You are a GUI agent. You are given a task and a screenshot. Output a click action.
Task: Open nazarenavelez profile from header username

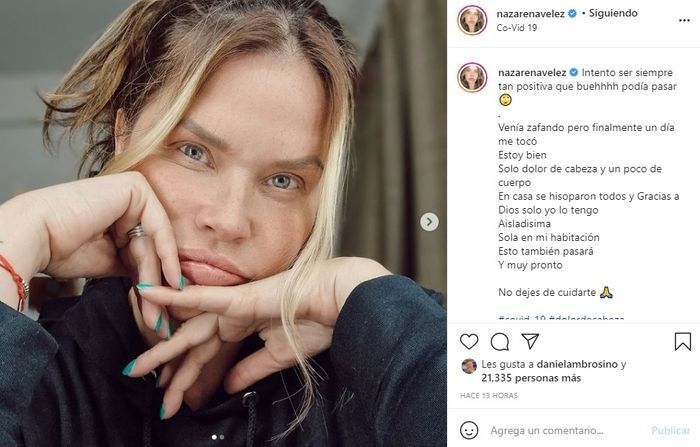(x=531, y=14)
